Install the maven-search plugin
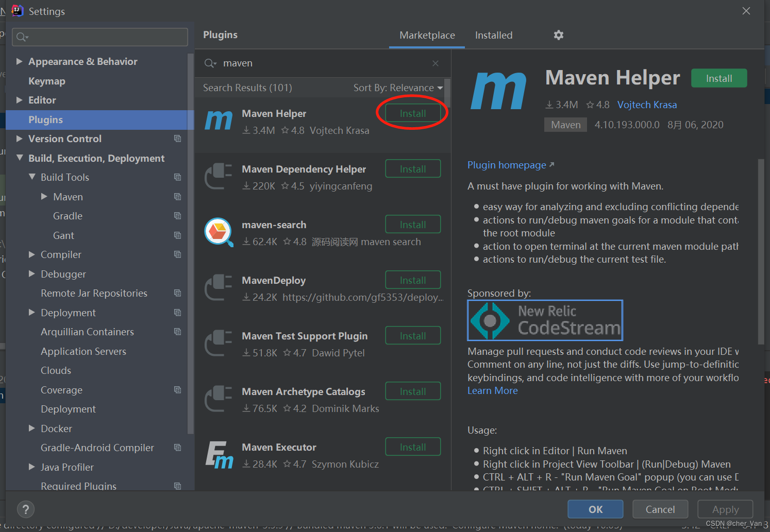 point(413,225)
